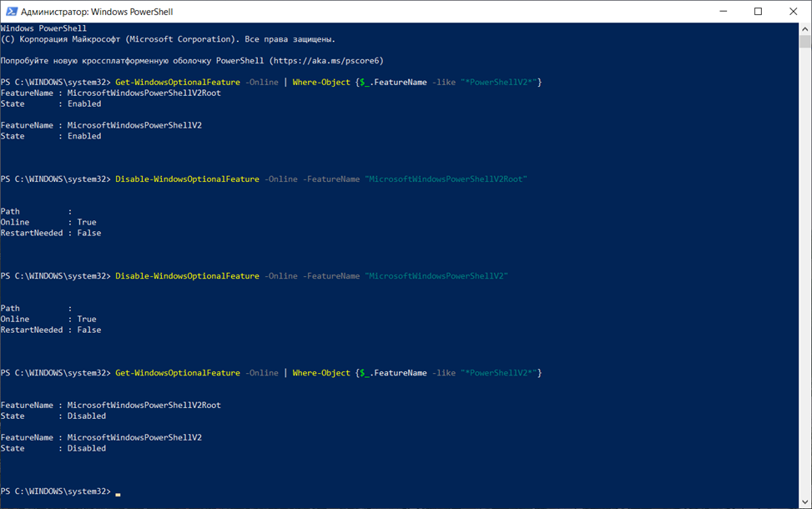Viewport: 812px width, 509px height.
Task: Click the maximize button
Action: [758, 11]
